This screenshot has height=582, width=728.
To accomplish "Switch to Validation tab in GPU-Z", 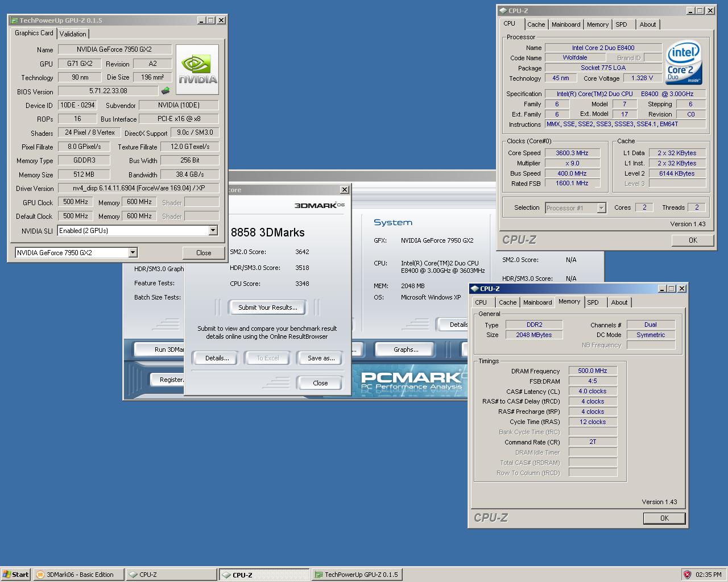I will [73, 34].
